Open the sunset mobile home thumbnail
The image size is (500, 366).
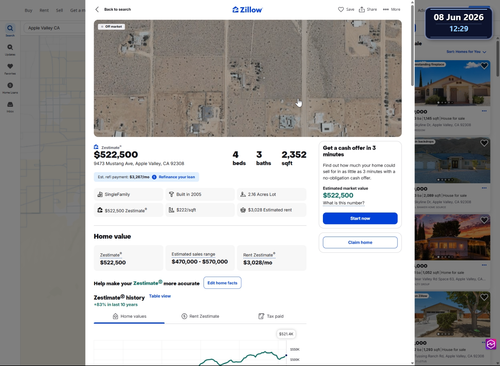point(452,237)
